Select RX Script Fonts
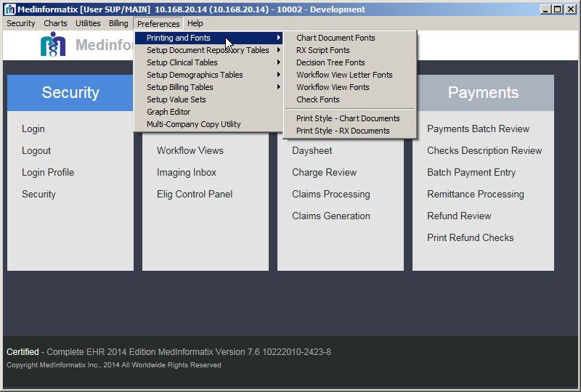This screenshot has height=392, width=581. tap(350, 50)
